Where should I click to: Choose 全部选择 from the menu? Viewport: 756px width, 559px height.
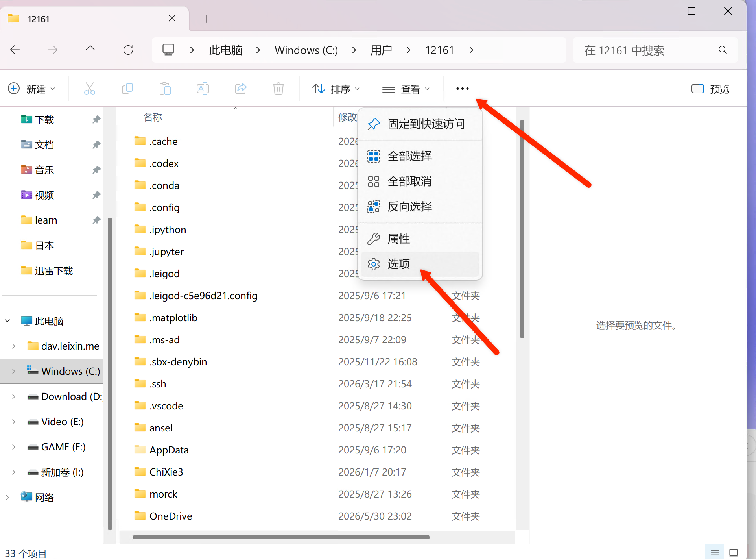pyautogui.click(x=420, y=156)
